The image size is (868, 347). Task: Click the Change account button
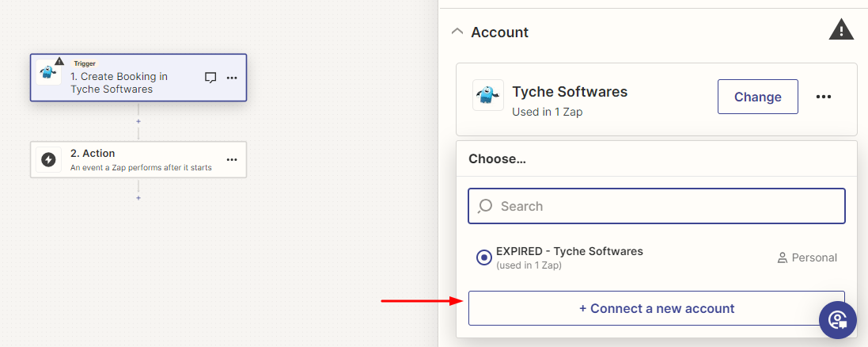(x=758, y=97)
